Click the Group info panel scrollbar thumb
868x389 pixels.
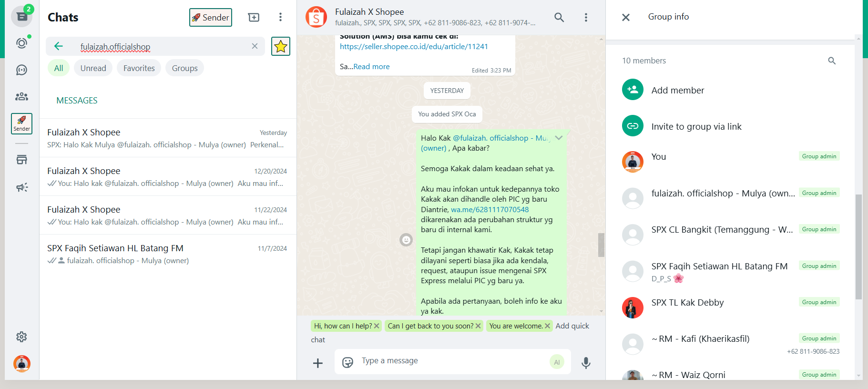858,247
